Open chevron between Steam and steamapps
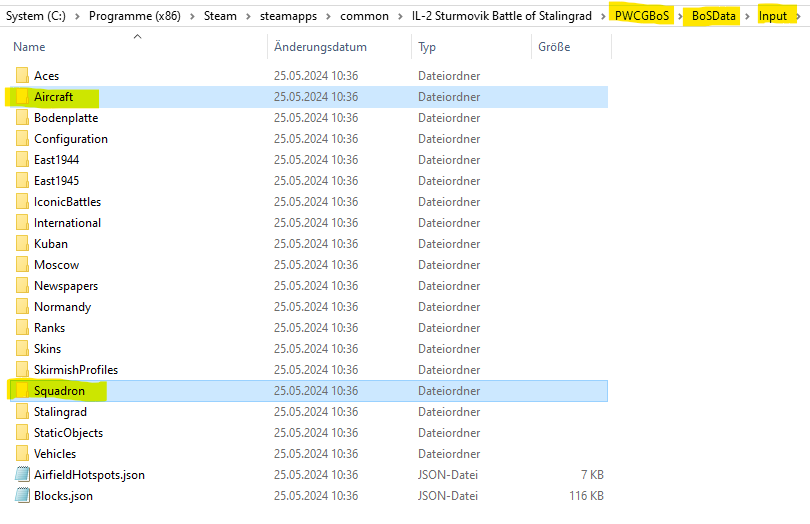 point(248,17)
